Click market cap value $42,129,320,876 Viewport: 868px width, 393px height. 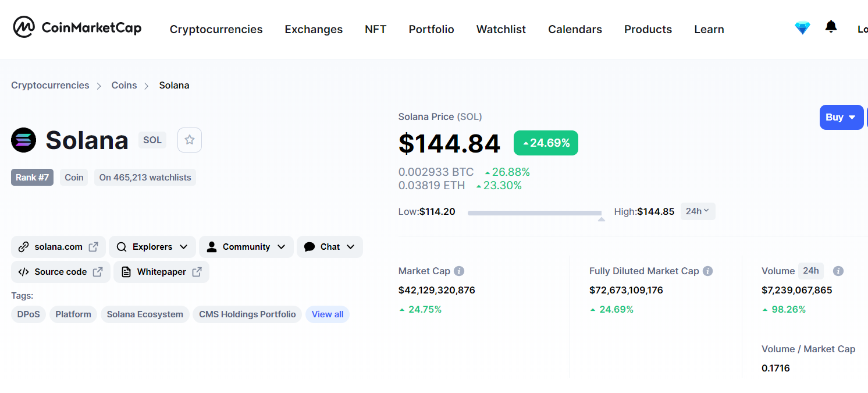(x=437, y=290)
